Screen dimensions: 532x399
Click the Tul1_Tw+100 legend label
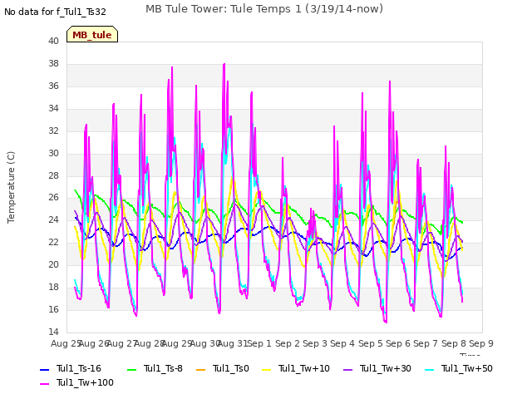[85, 382]
